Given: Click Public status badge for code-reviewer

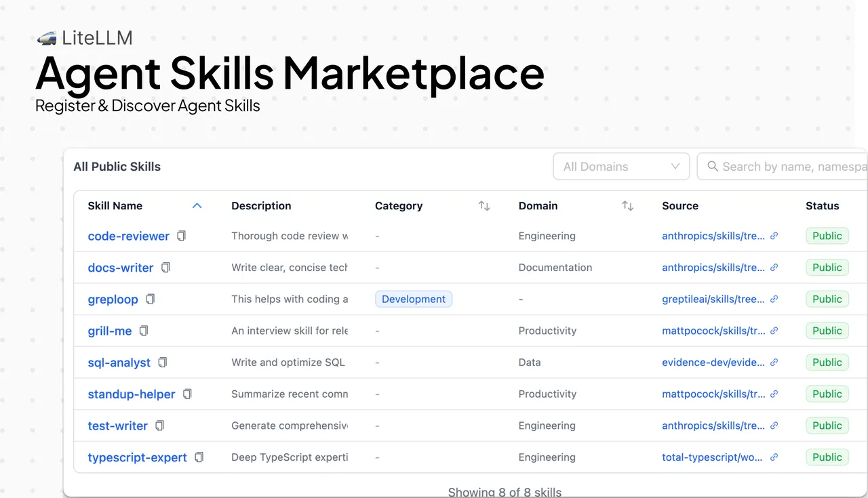Looking at the screenshot, I should 827,236.
